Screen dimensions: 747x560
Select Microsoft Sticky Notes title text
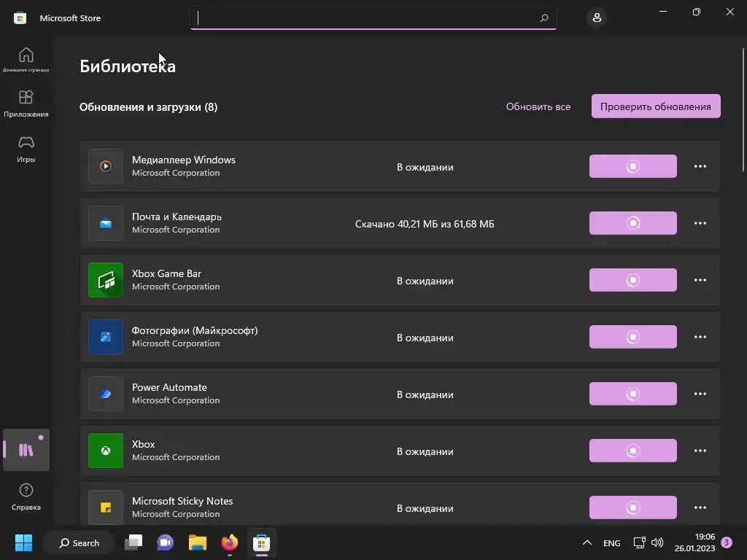click(182, 502)
